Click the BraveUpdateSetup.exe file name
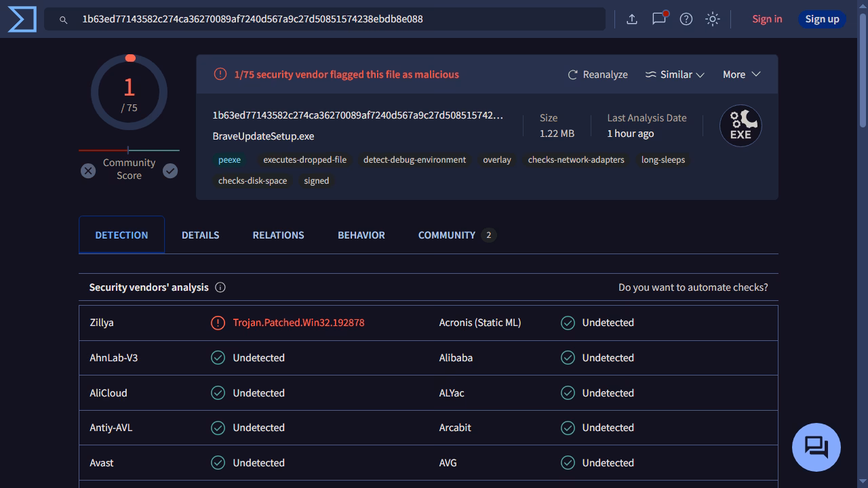The image size is (868, 488). 263,136
